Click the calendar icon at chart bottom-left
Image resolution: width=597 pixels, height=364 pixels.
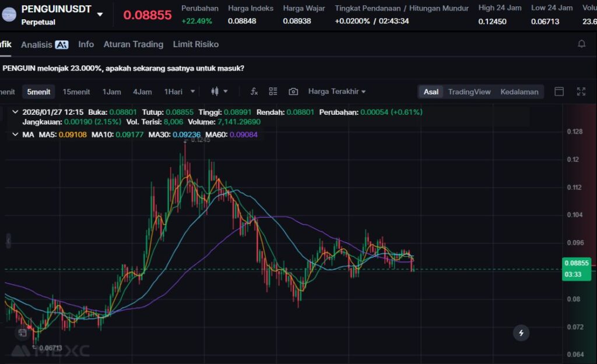click(x=22, y=333)
